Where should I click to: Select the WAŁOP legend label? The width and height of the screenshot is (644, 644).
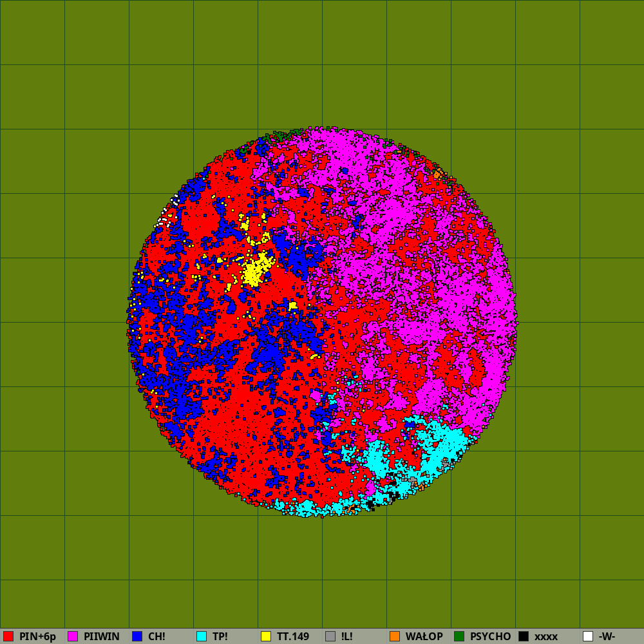(x=424, y=637)
